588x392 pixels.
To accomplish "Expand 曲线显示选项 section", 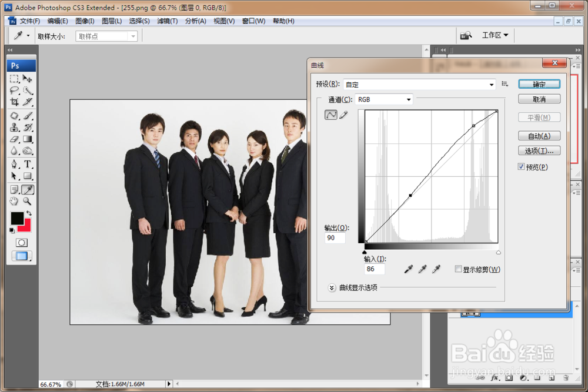I will click(x=332, y=288).
